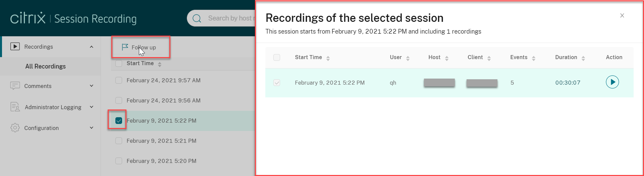
Task: Click the Configuration gear icon
Action: coord(15,128)
